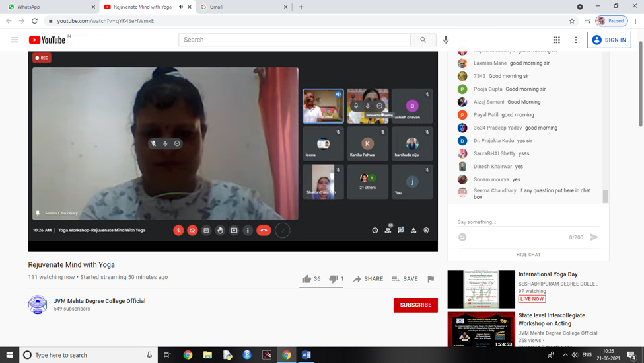Reload the page
This screenshot has width=644, height=363.
pos(34,21)
